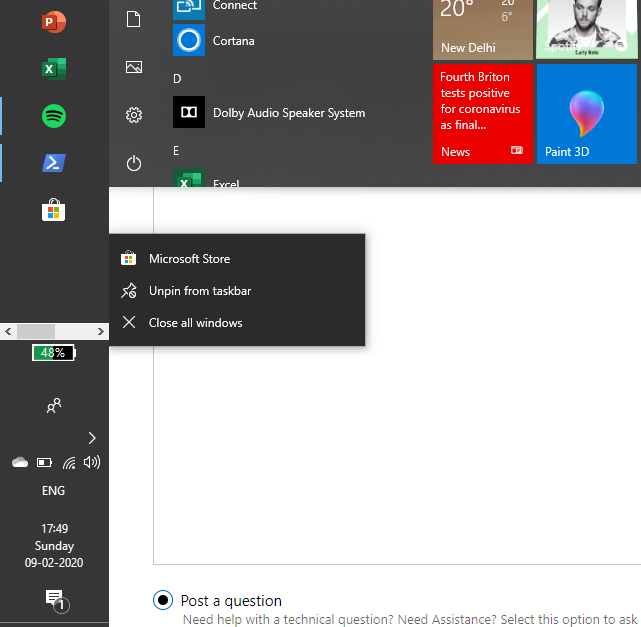Open Settings gear in Start menu
641x627 pixels.
click(134, 115)
